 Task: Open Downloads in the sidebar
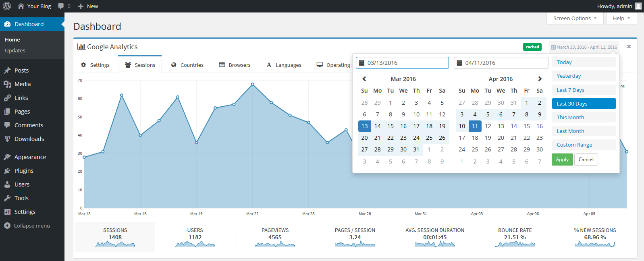coord(32,139)
